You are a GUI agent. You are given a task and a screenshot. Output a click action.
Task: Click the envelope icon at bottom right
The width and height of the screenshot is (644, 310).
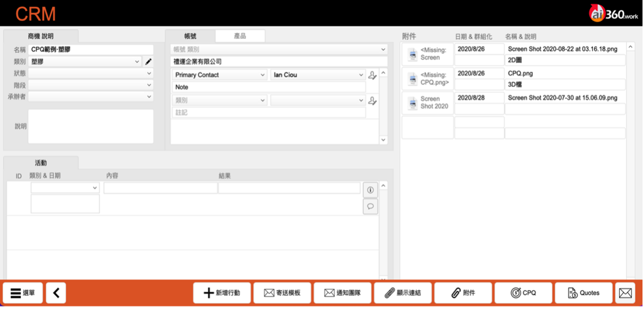(x=625, y=293)
